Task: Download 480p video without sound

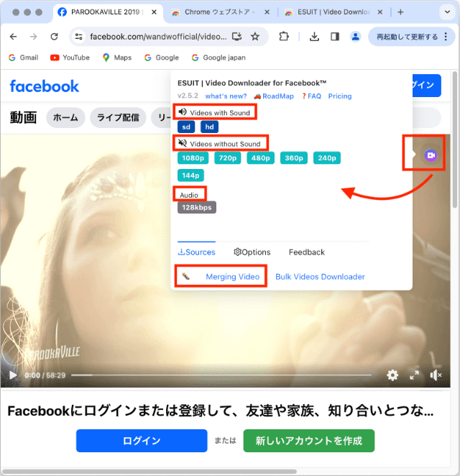Action: click(261, 158)
